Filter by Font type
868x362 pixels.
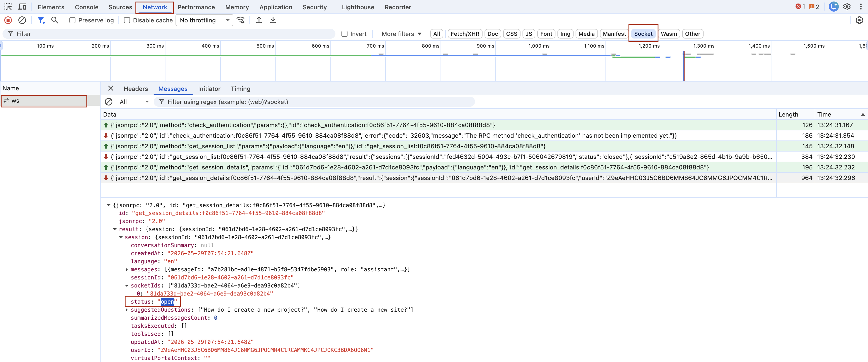[x=546, y=34]
